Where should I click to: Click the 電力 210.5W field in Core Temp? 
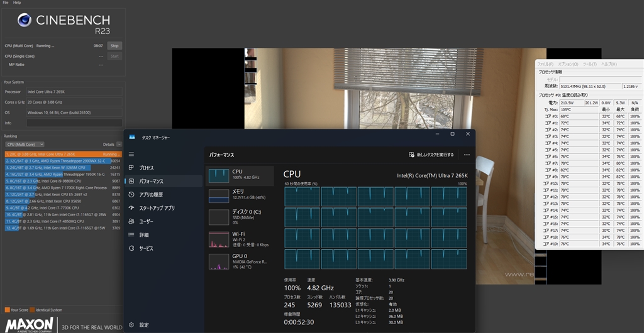(x=571, y=102)
